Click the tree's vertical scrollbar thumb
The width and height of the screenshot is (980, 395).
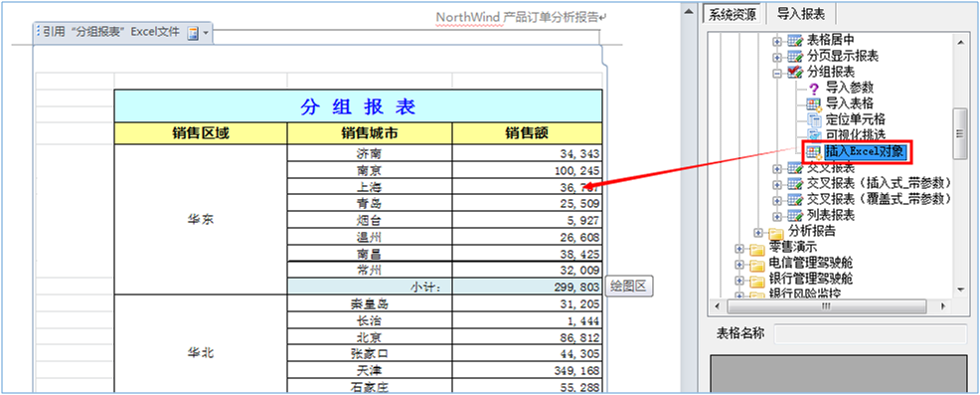point(959,133)
